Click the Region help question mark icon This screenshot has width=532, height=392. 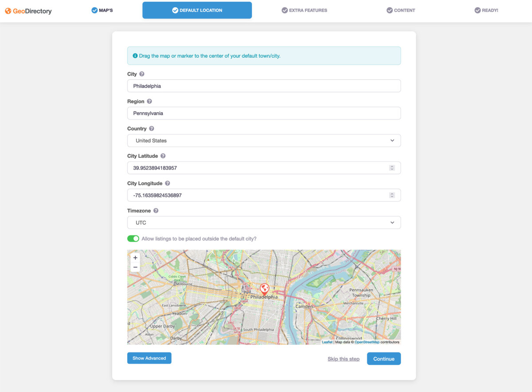(x=149, y=101)
